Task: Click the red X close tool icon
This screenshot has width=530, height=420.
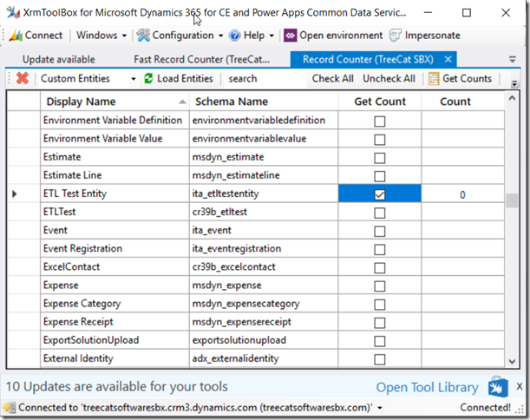Action: pos(23,78)
